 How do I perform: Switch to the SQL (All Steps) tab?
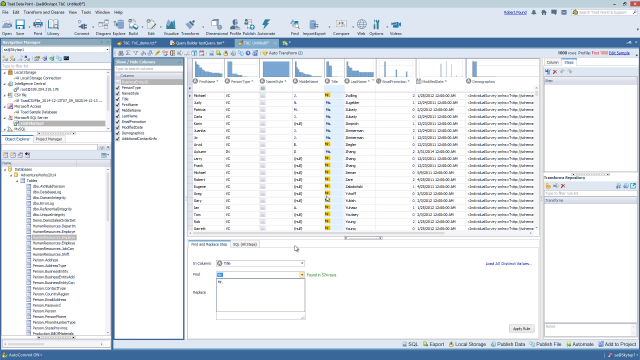[244, 244]
